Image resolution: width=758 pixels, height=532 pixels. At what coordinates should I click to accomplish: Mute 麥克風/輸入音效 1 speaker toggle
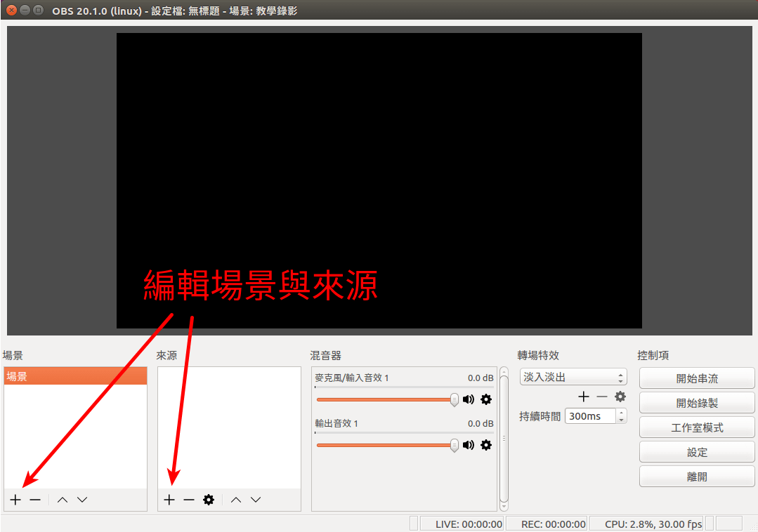click(469, 399)
